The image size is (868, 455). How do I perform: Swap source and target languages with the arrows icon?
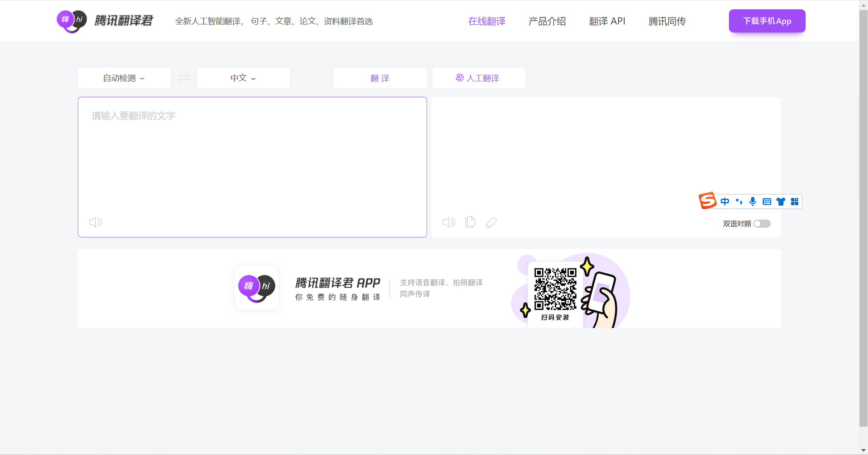click(183, 77)
